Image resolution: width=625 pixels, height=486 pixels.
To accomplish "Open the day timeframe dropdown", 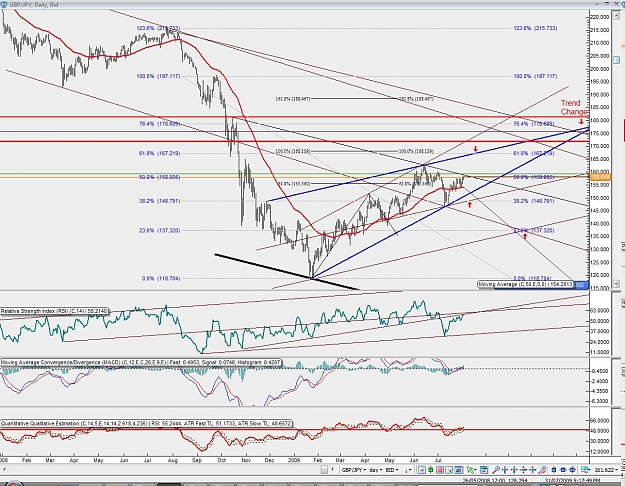I will (376, 470).
